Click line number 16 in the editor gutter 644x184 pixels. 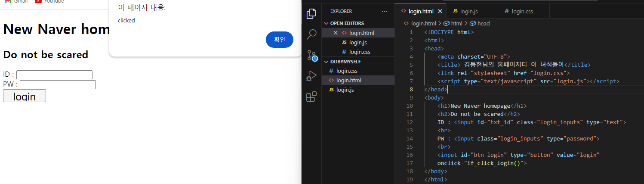[x=410, y=155]
